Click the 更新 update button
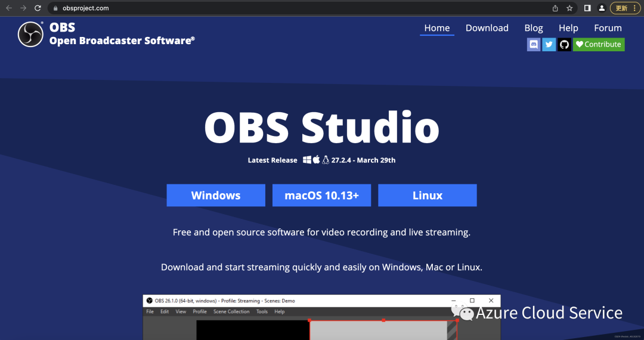Screen dimensions: 644x340 pyautogui.click(x=621, y=8)
